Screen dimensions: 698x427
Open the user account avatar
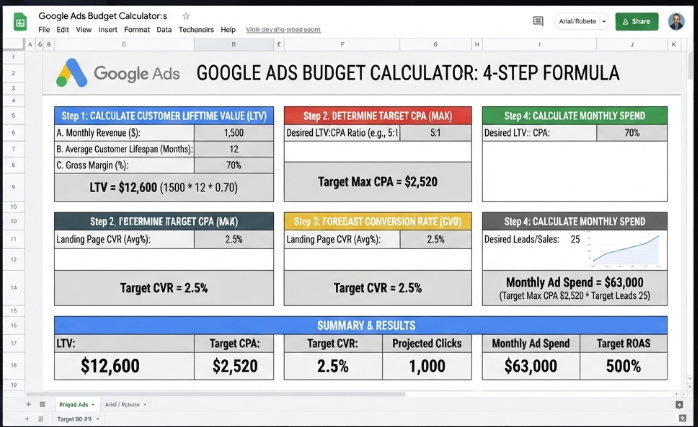676,21
